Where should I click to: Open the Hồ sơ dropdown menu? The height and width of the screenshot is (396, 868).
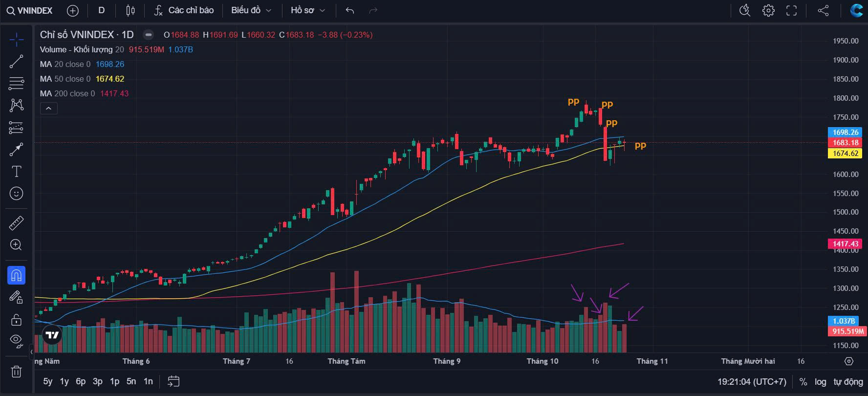pyautogui.click(x=307, y=10)
